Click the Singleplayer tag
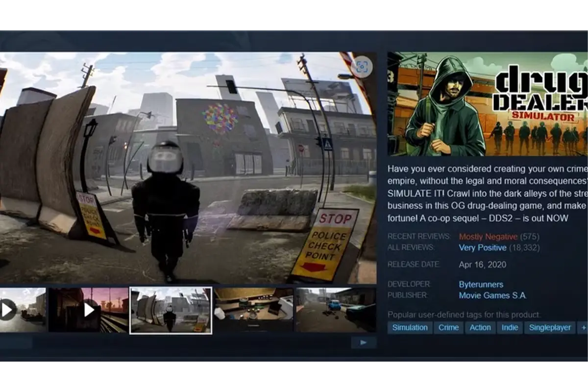Screen dimensions: 588x392 [550, 328]
